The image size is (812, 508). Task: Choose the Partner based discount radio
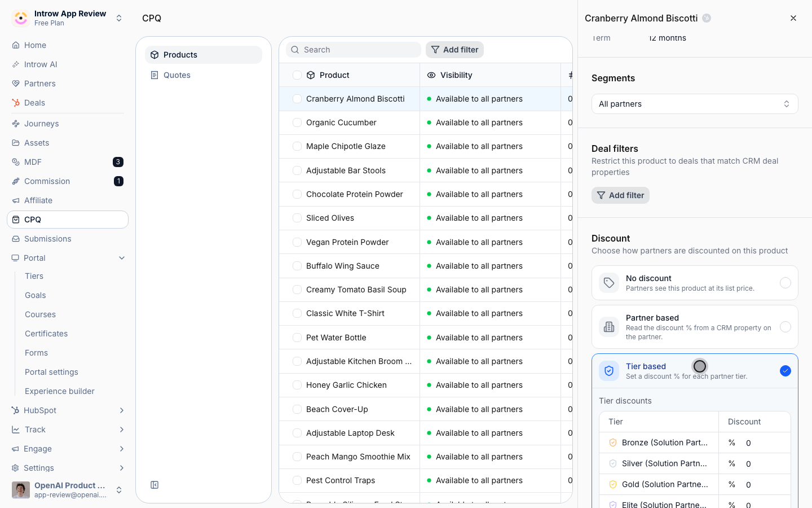tap(785, 327)
